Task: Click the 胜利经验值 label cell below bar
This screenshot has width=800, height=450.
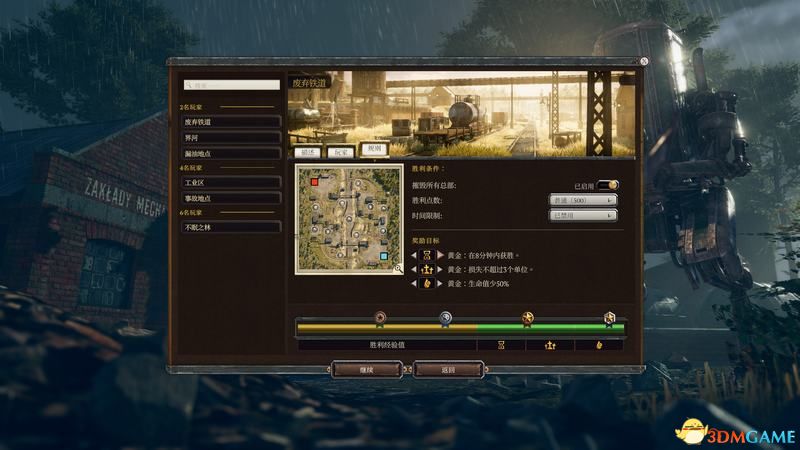Action: tap(387, 345)
